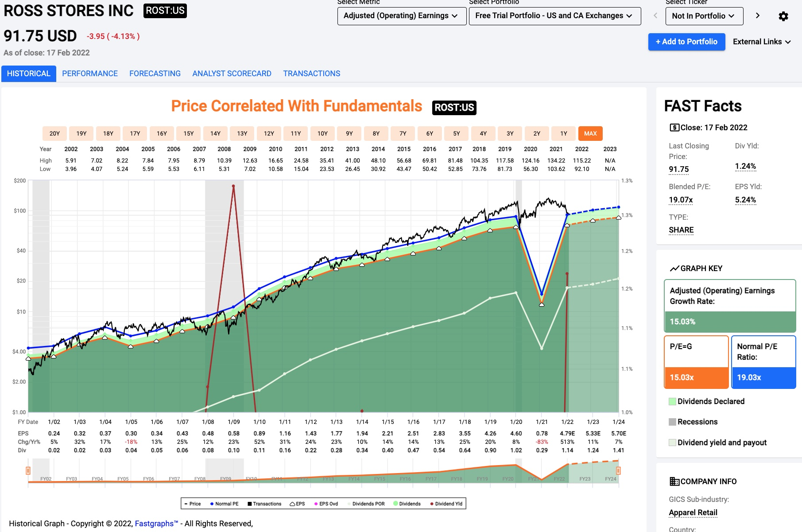Toggle Dividend yield and payout overlay

coord(672,443)
